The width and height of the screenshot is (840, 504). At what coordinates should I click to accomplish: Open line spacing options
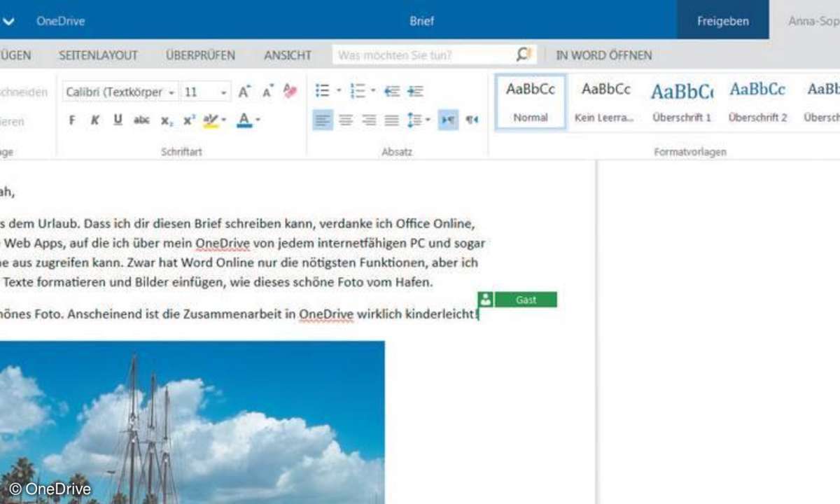[x=414, y=120]
